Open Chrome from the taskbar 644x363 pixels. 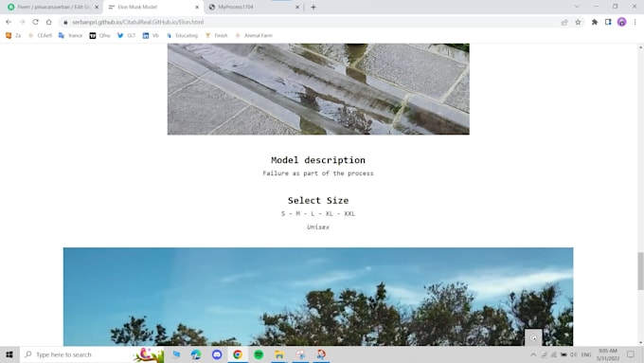coord(238,354)
